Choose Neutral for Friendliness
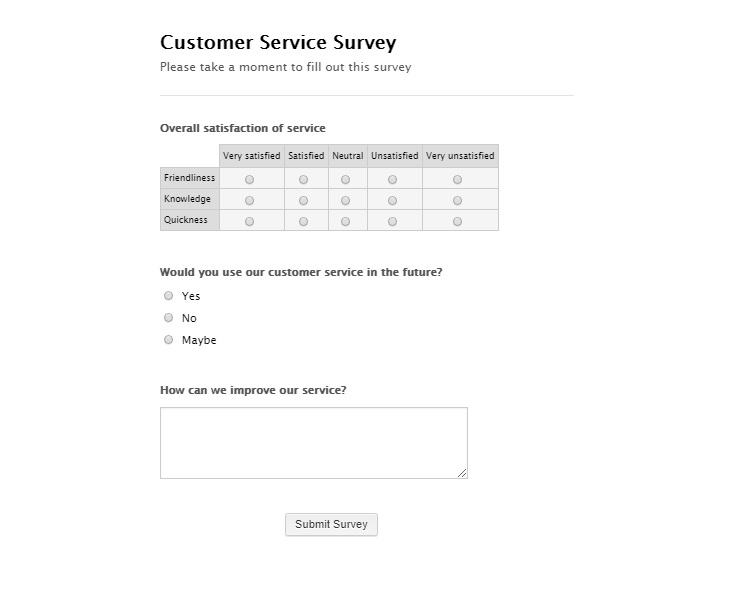Screen dimensions: 743x591 pos(346,180)
